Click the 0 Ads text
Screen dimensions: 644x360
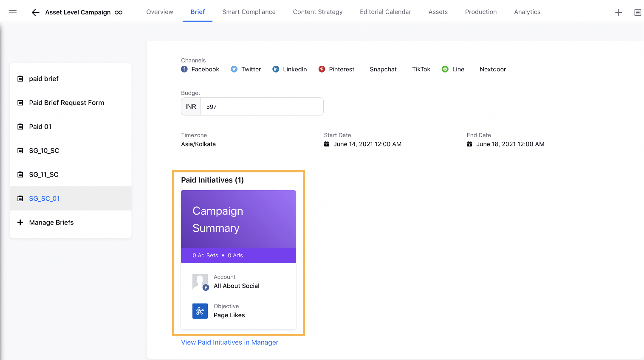coord(235,256)
